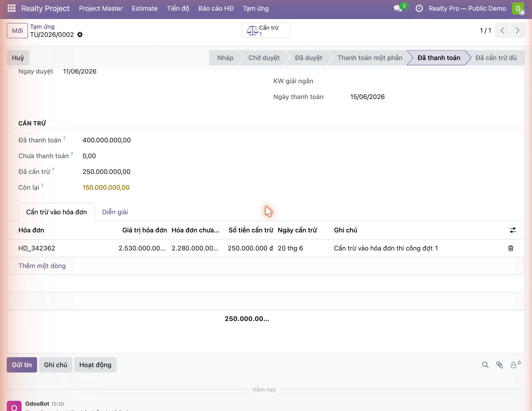Go to the next record arrow
This screenshot has width=532, height=411.
pos(517,30)
